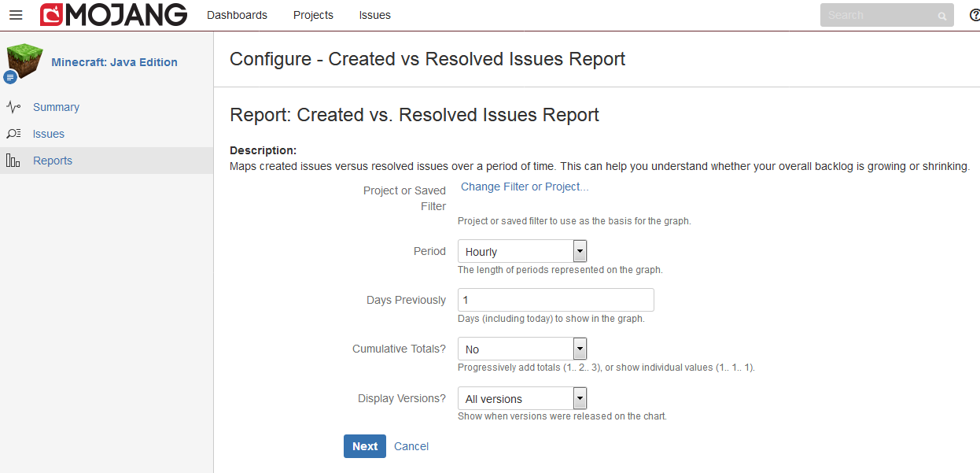Click the Minecraft grass block project avatar

click(24, 61)
